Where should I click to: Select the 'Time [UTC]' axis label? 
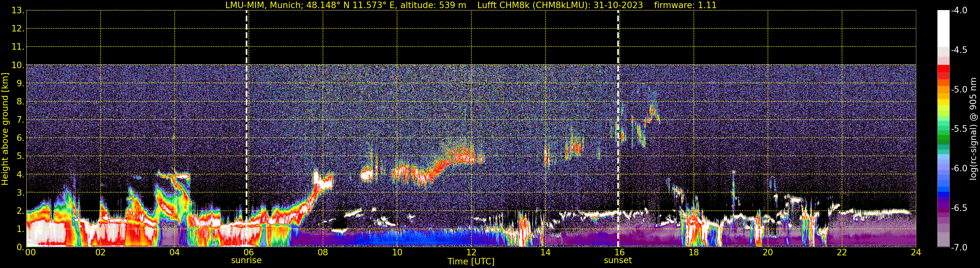471,261
